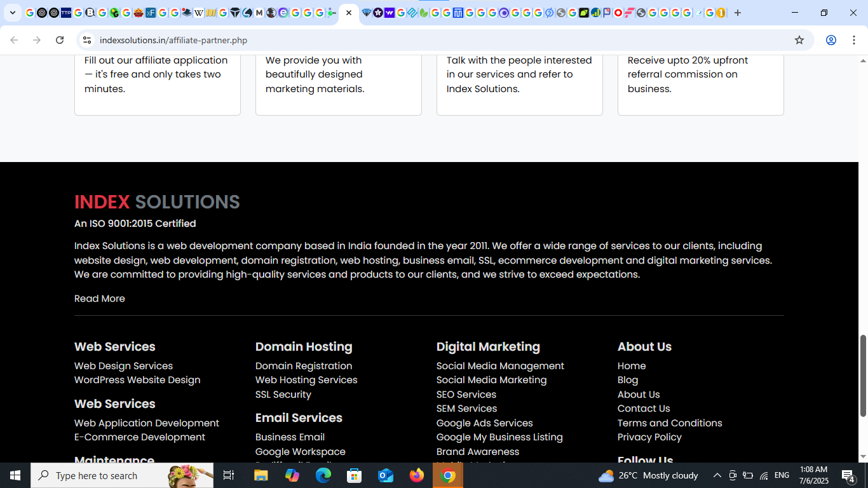Image resolution: width=868 pixels, height=488 pixels.
Task: Open Domain Registration link
Action: [304, 366]
